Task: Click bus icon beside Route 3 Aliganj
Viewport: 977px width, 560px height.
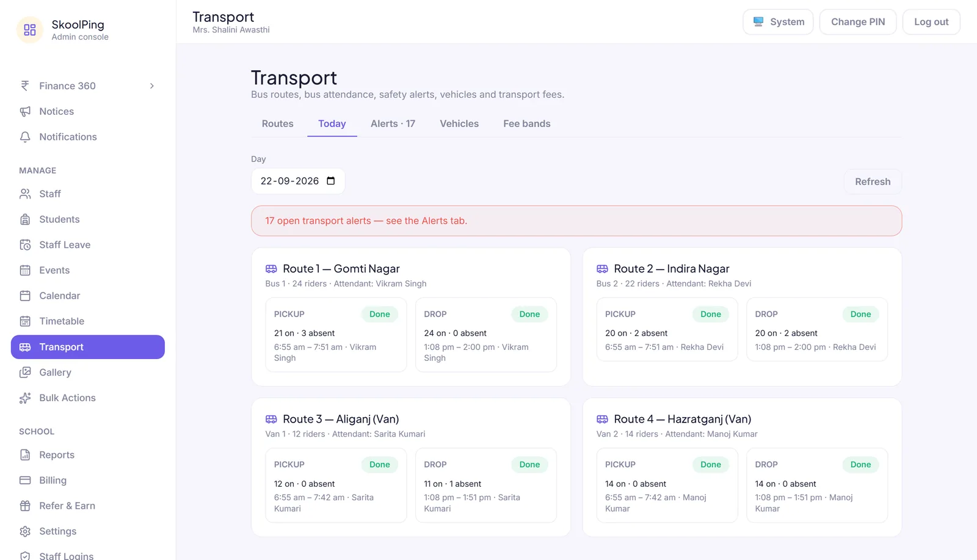Action: pos(271,420)
